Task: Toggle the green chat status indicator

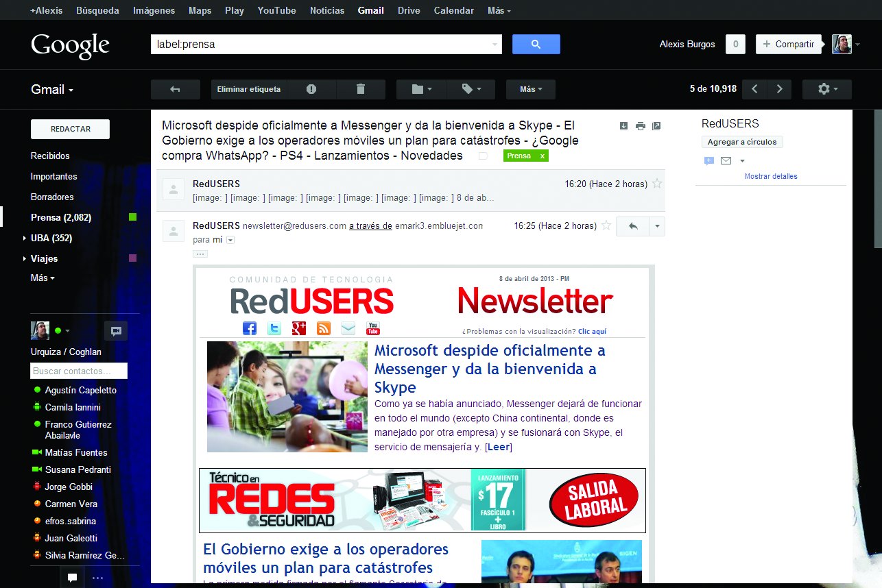Action: [x=58, y=331]
